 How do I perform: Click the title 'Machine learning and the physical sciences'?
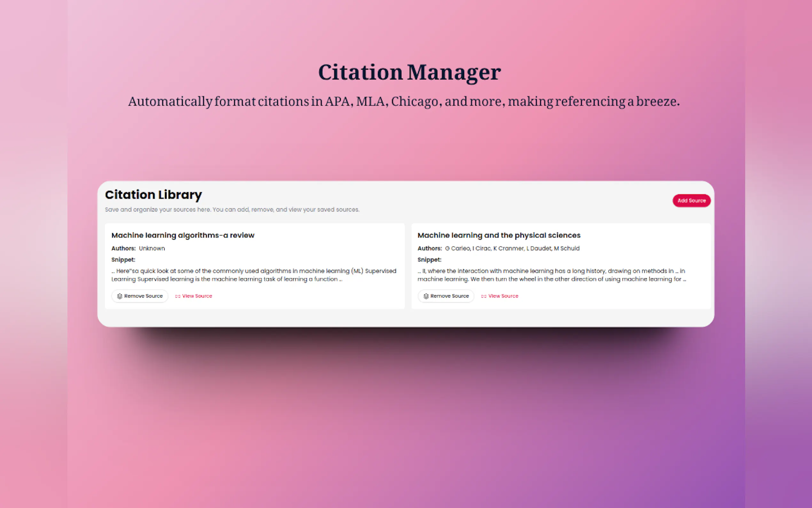(498, 235)
